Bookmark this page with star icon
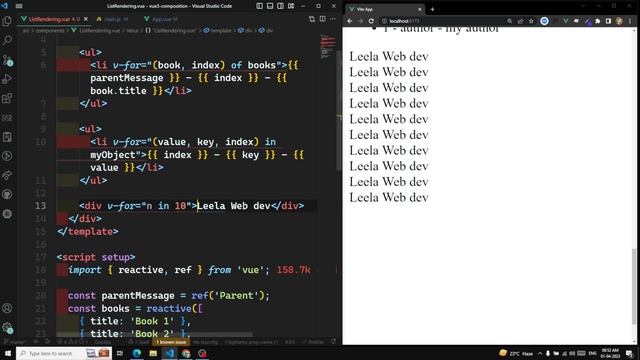 531,21
